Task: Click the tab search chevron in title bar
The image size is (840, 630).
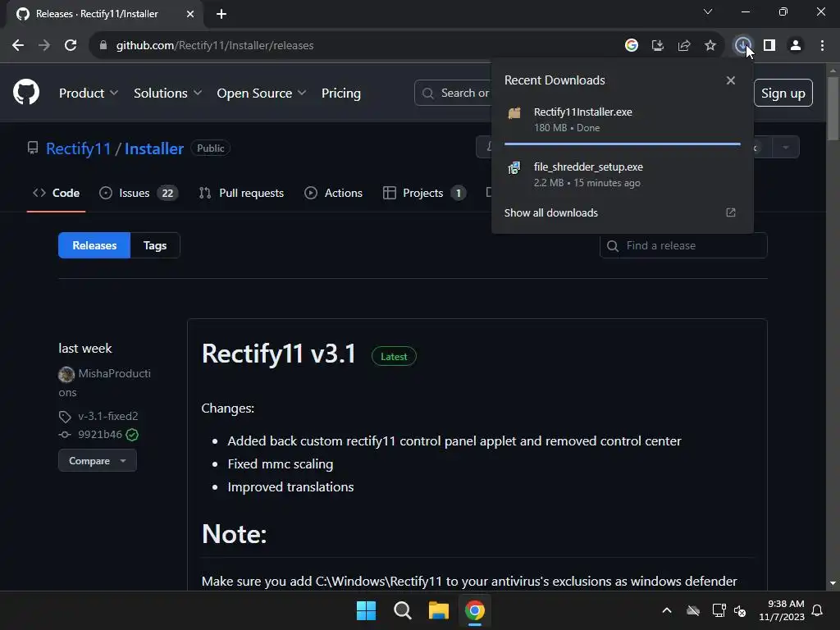Action: 708,11
